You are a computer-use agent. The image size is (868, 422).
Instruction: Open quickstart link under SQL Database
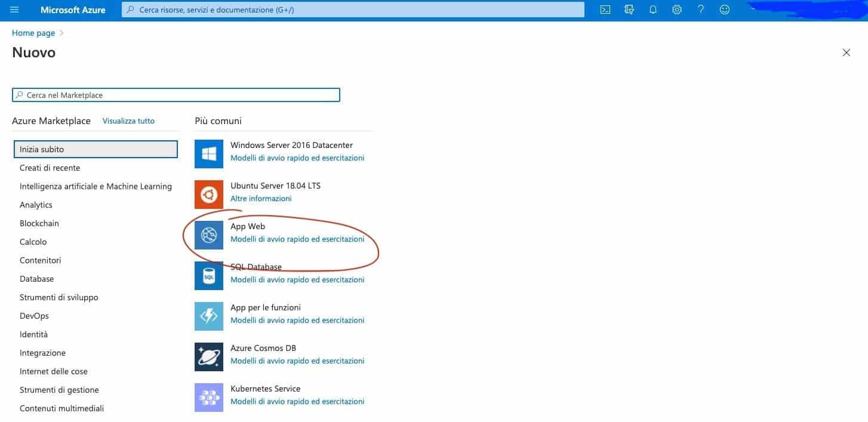click(297, 280)
